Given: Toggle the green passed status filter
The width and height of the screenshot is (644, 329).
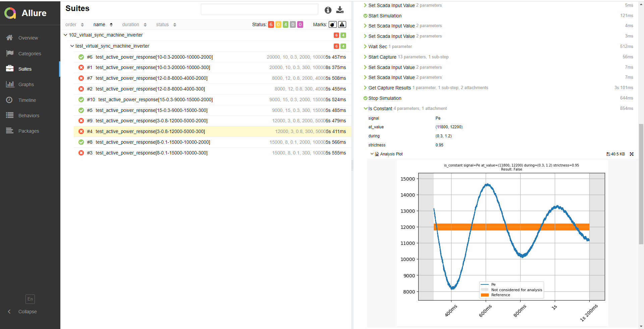Looking at the screenshot, I should click(285, 24).
